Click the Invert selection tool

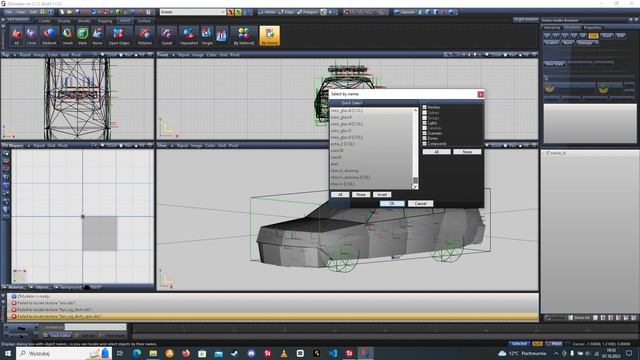click(x=67, y=36)
